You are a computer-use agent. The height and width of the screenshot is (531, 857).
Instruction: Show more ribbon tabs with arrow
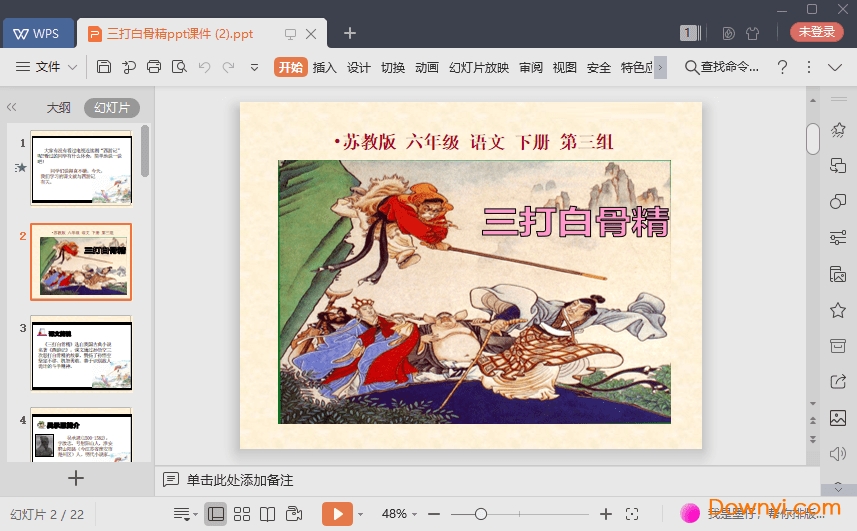pos(660,68)
